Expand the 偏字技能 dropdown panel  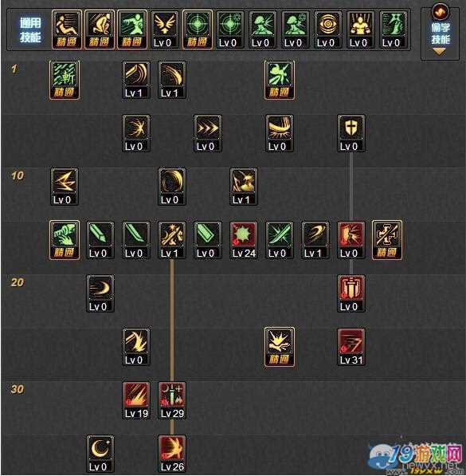pyautogui.click(x=441, y=33)
